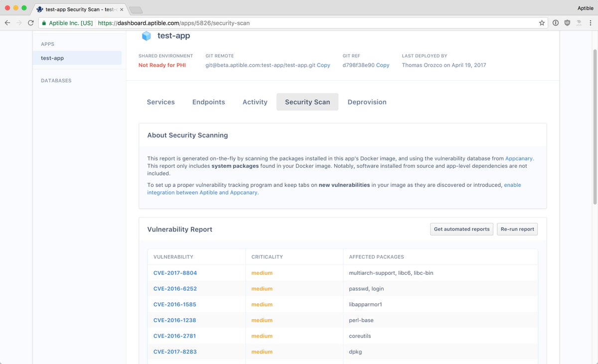The image size is (598, 364).
Task: Click the 'About Security Scanning' heading
Action: click(x=187, y=135)
